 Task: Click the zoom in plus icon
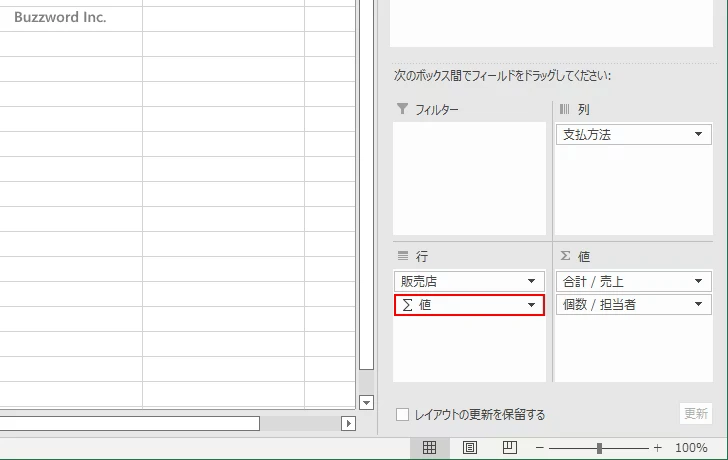pyautogui.click(x=657, y=448)
